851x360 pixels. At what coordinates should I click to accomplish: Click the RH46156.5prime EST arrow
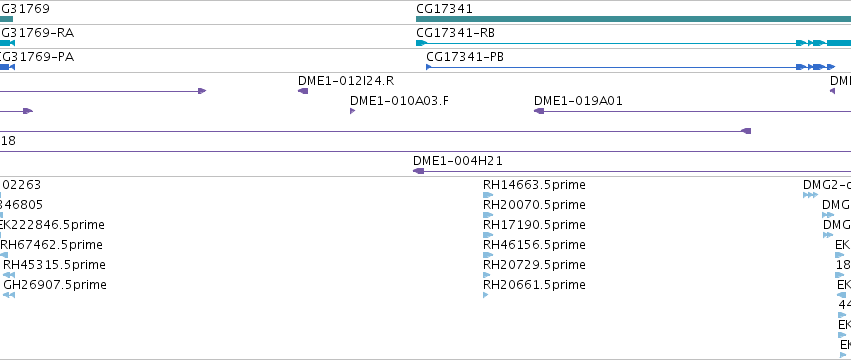488,255
